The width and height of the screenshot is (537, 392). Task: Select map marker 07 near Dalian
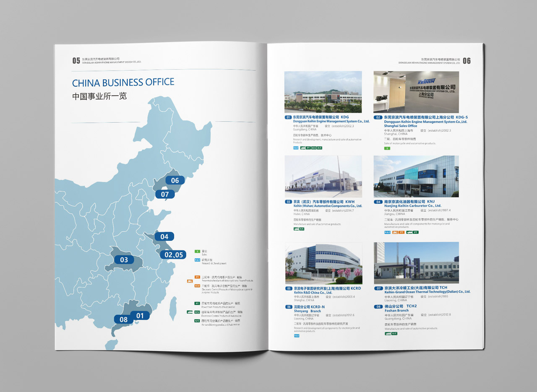(x=165, y=194)
